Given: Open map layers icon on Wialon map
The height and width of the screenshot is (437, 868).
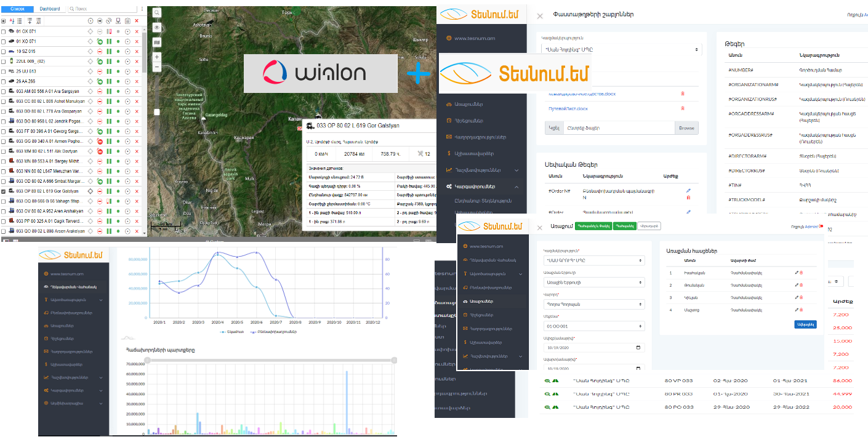Looking at the screenshot, I should tap(157, 42).
